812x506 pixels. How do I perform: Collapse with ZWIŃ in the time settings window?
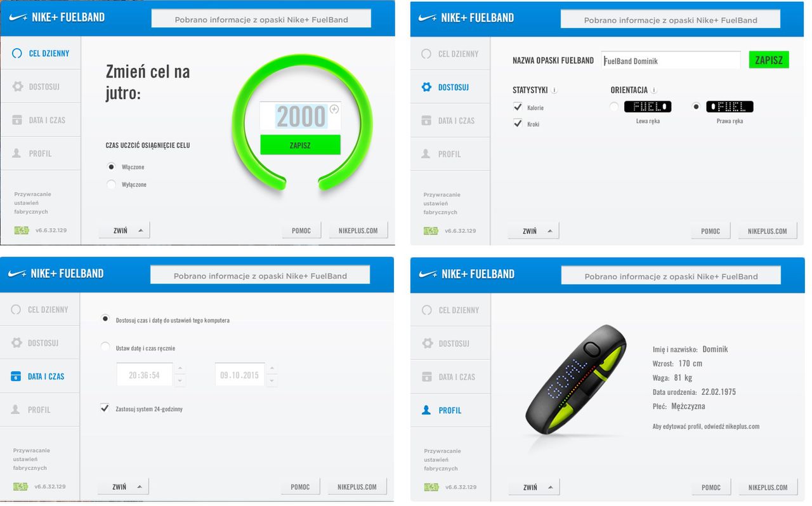123,487
